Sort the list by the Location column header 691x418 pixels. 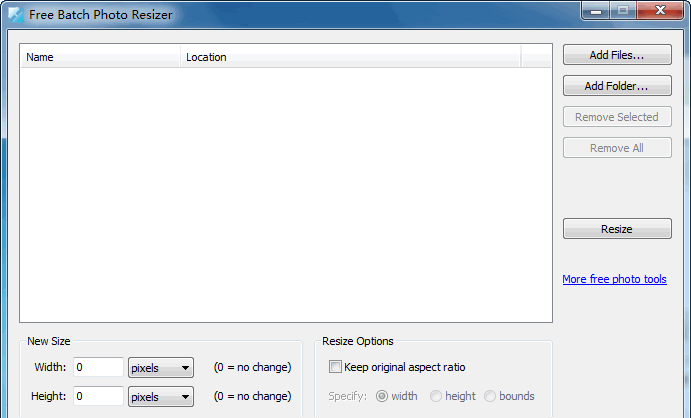(x=350, y=57)
